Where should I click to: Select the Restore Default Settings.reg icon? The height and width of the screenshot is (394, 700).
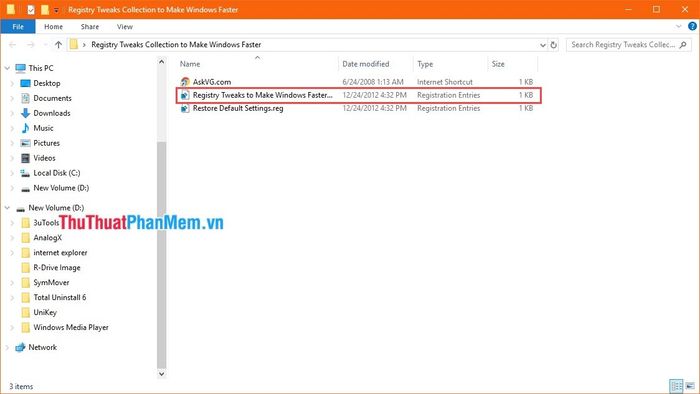pyautogui.click(x=185, y=108)
